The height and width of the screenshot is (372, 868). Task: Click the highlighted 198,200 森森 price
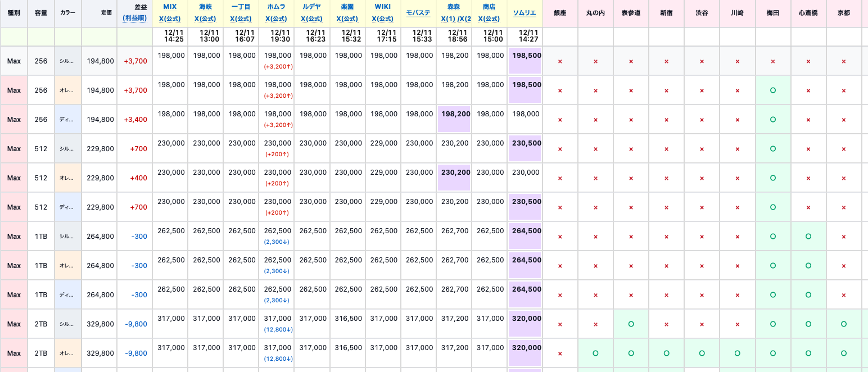pos(454,114)
